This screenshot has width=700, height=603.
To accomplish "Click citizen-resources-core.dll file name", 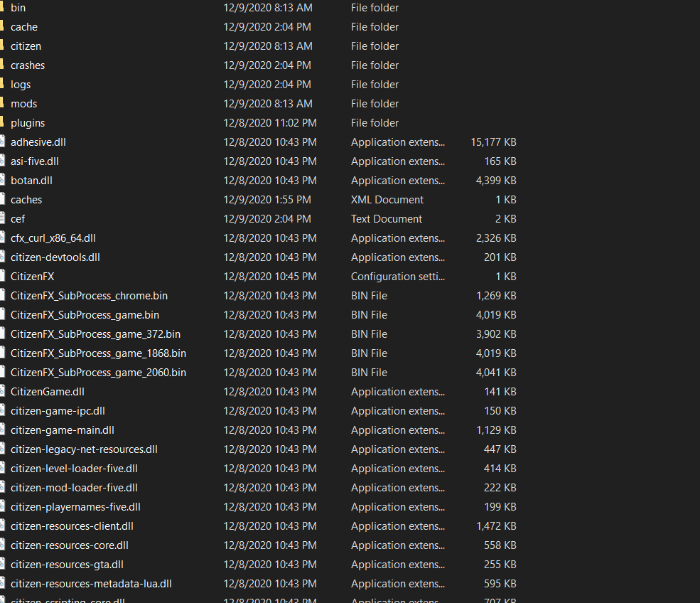I will click(70, 545).
